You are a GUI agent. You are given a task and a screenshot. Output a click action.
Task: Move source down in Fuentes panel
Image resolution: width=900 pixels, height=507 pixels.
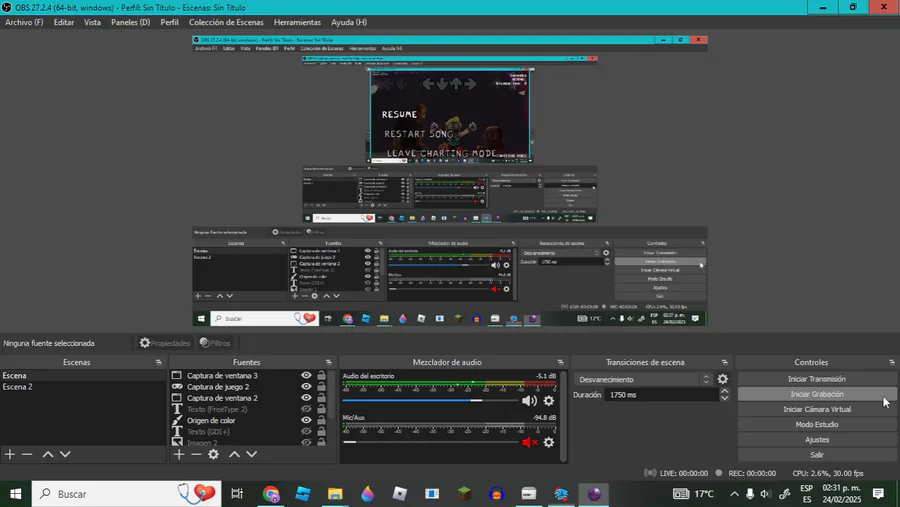(x=251, y=454)
